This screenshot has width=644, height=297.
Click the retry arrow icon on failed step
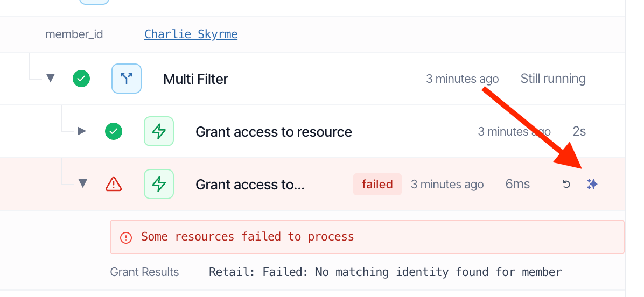click(566, 184)
